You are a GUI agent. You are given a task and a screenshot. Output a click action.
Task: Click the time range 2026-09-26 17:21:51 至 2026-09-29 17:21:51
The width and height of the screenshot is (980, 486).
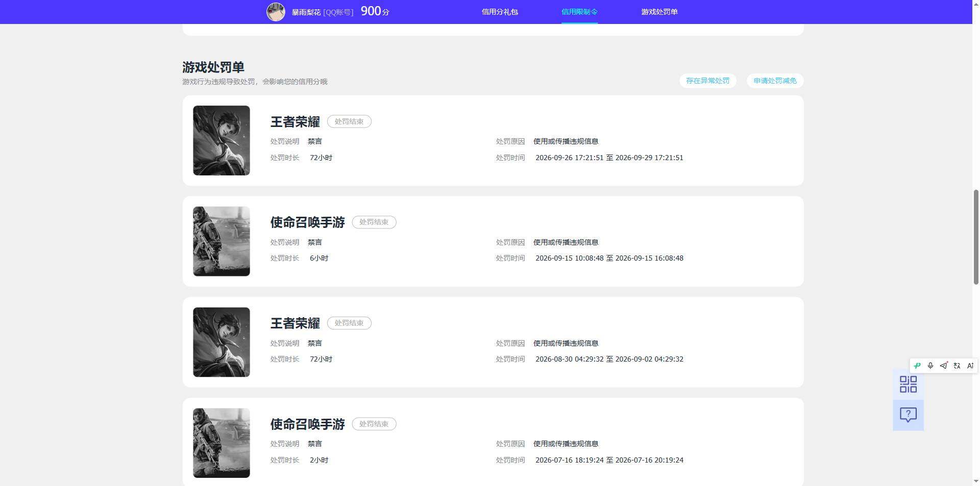point(609,158)
